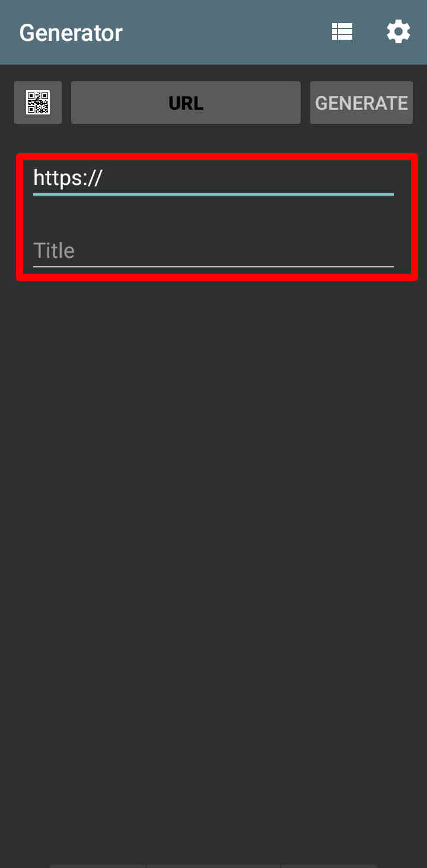Image resolution: width=427 pixels, height=868 pixels.
Task: Tap the QR code format icon
Action: click(38, 103)
